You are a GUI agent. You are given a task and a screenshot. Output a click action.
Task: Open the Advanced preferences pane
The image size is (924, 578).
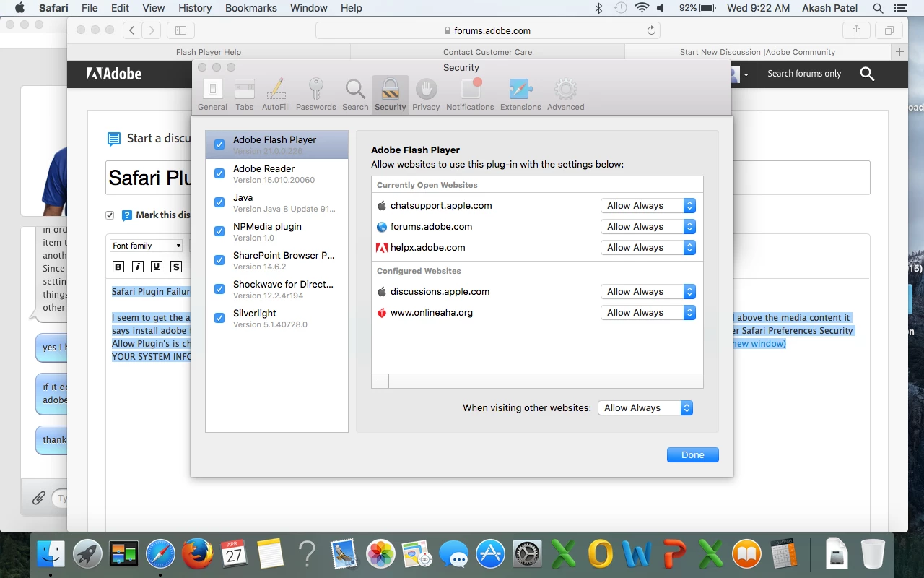tap(565, 95)
